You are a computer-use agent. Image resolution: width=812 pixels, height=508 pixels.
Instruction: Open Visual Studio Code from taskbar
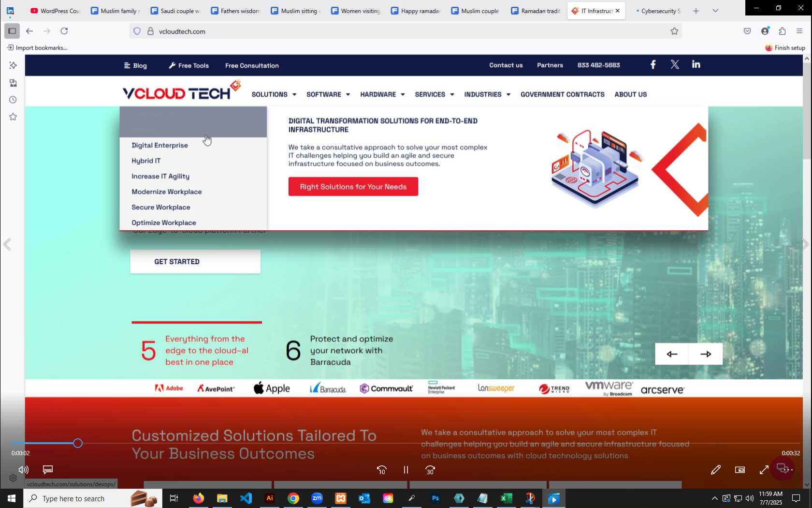tap(246, 498)
